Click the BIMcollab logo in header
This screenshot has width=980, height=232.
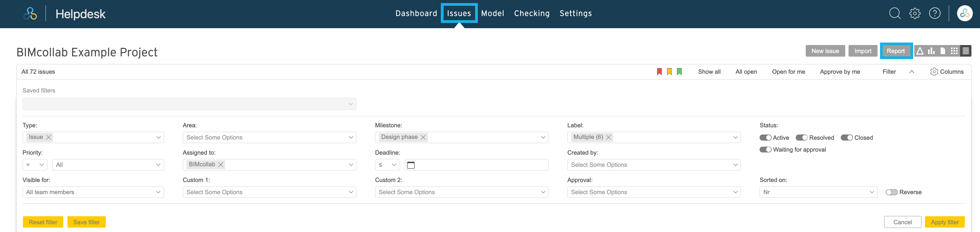[30, 13]
